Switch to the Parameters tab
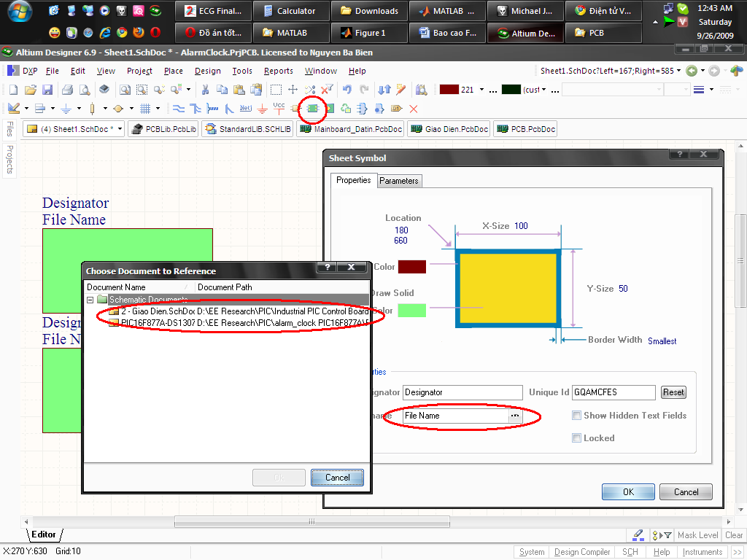The height and width of the screenshot is (560, 747). 399,181
